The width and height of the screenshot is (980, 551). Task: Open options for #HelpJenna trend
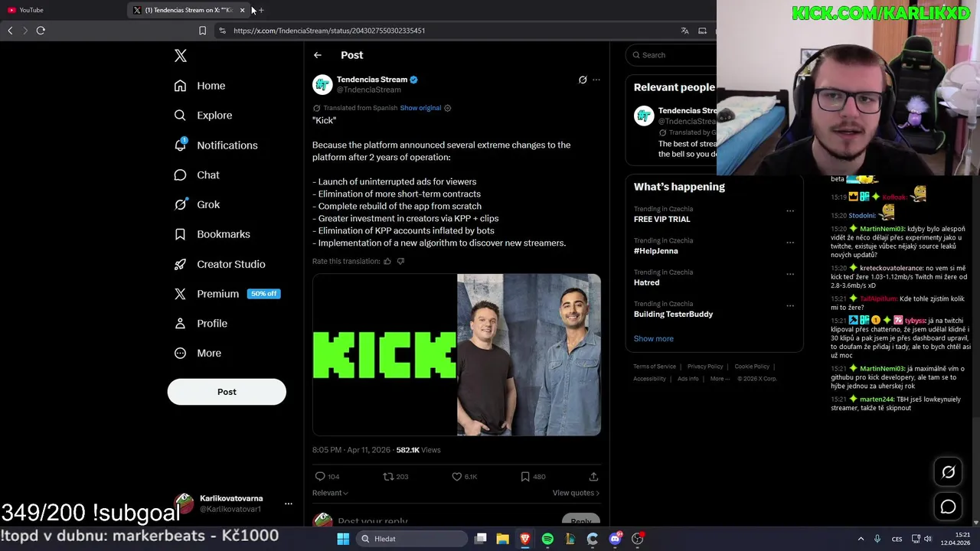click(790, 243)
